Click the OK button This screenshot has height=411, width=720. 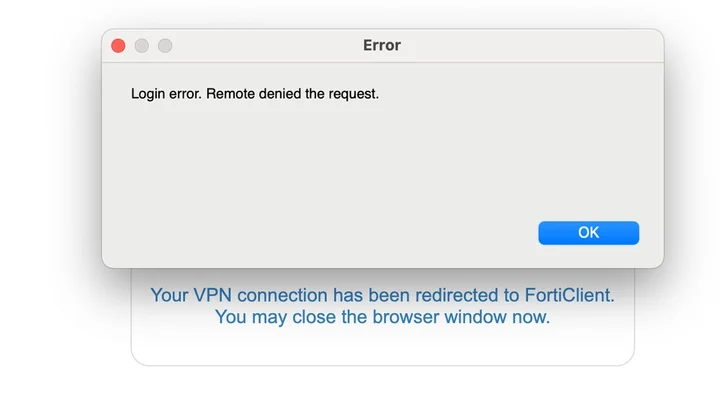coord(588,232)
